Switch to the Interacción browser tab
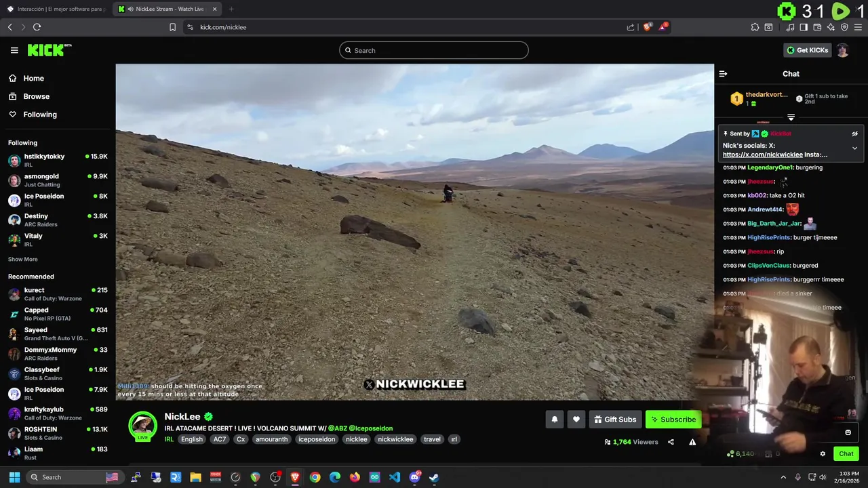 coord(56,9)
